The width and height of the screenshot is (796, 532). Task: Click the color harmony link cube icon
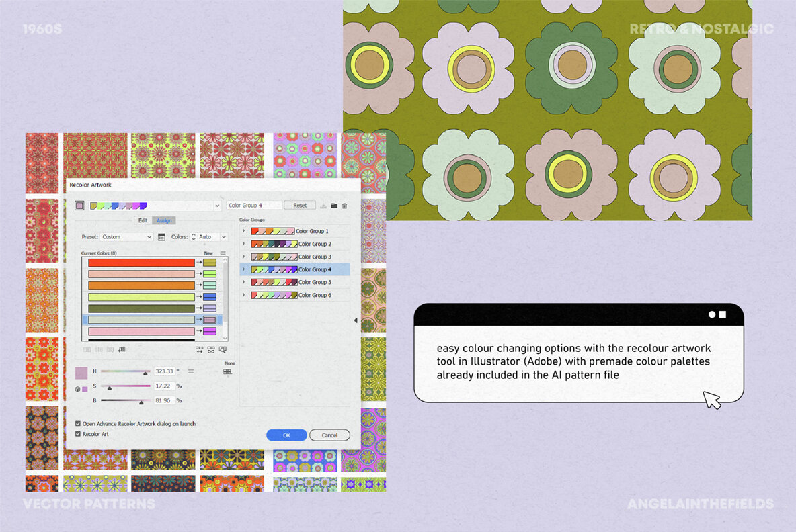(x=77, y=389)
